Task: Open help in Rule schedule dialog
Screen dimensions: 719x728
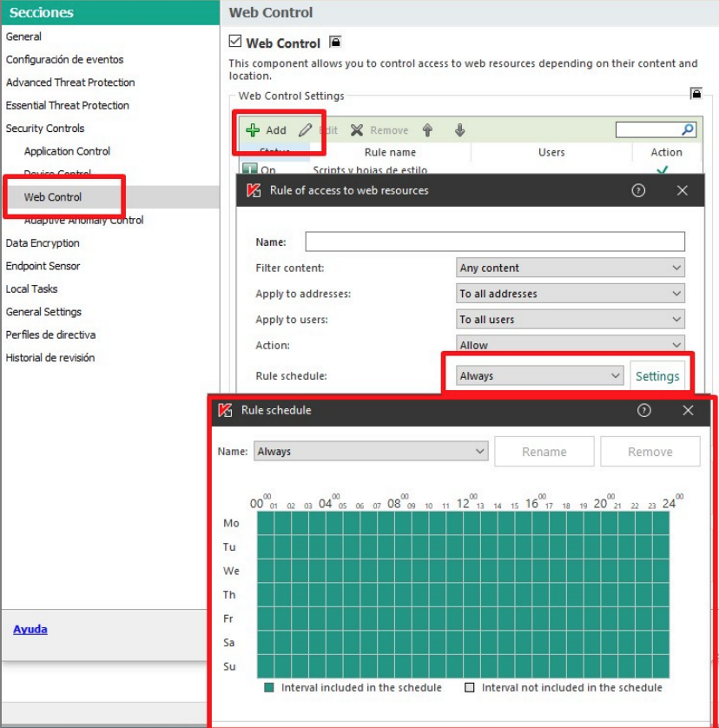Action: 643,410
